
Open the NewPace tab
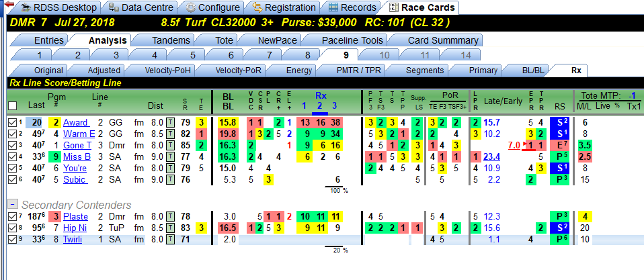tap(273, 40)
